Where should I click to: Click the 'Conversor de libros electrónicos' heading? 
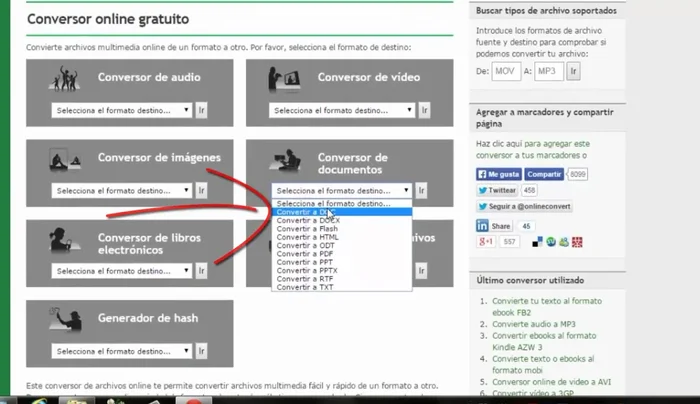(x=149, y=244)
